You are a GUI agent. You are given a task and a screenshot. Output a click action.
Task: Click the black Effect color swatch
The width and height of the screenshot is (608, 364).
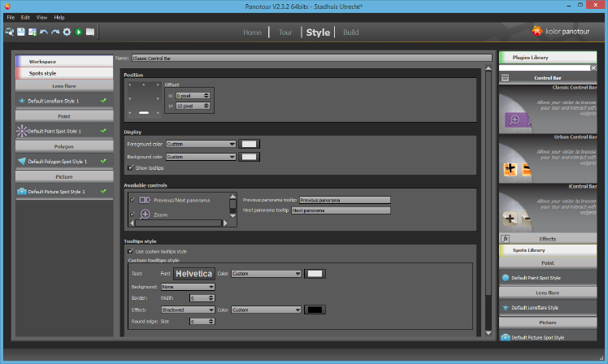[315, 310]
